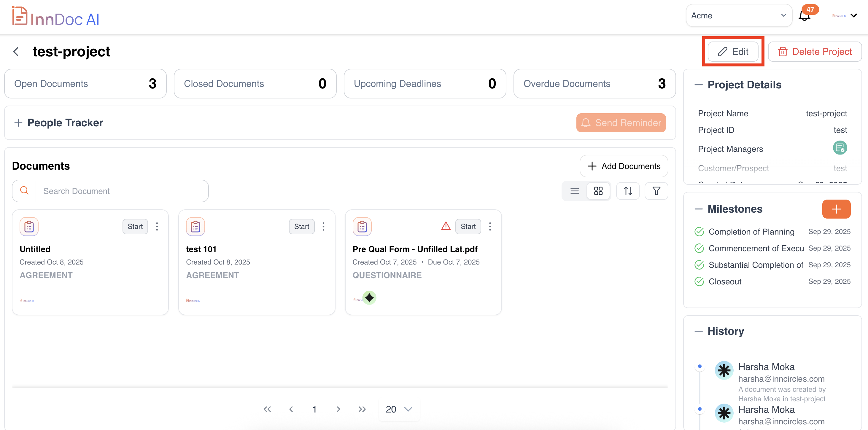Click the back arrow beside test-project

click(16, 52)
